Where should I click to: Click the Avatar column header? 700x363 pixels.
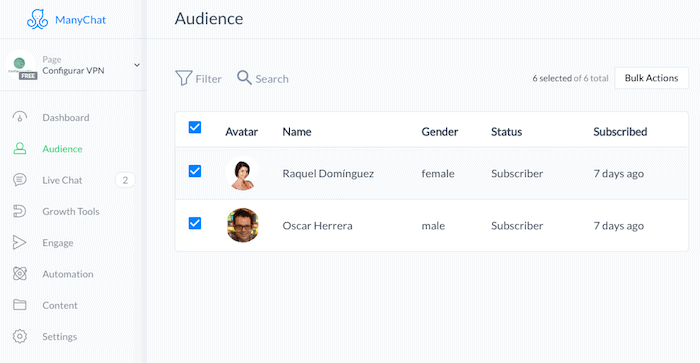(x=242, y=132)
